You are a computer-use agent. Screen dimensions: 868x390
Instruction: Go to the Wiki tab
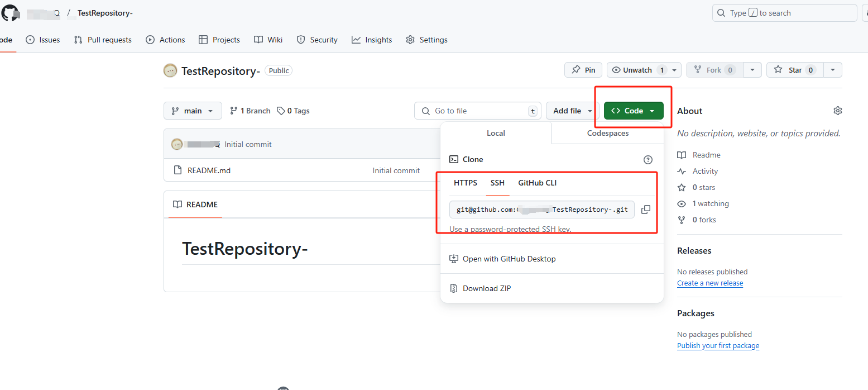[x=268, y=40]
